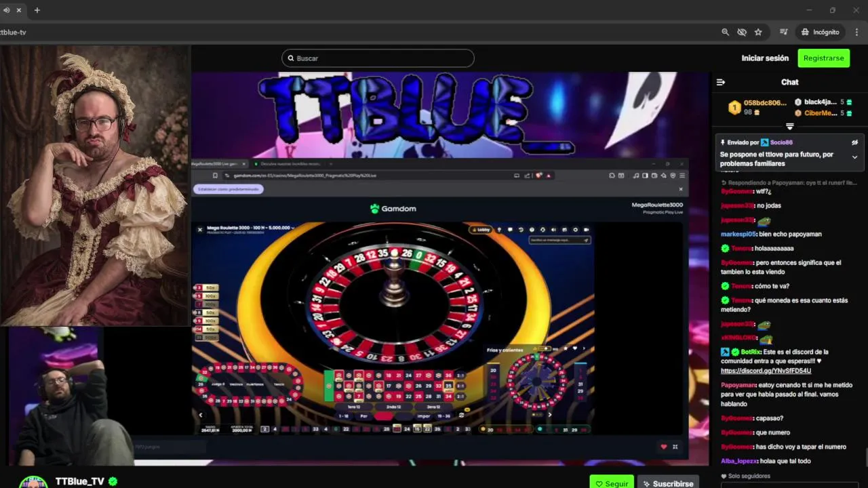This screenshot has height=488, width=868.
Task: Click the red diamond bet on roulette table
Action: click(x=384, y=416)
